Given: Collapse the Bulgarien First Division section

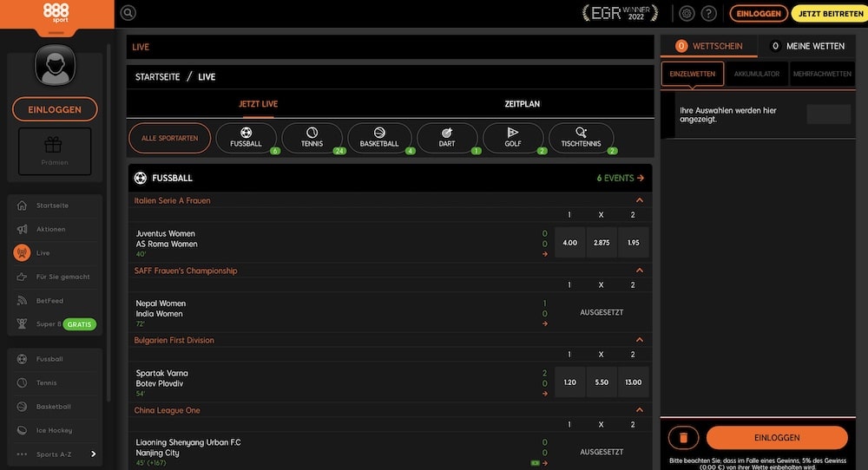Looking at the screenshot, I should coord(640,340).
